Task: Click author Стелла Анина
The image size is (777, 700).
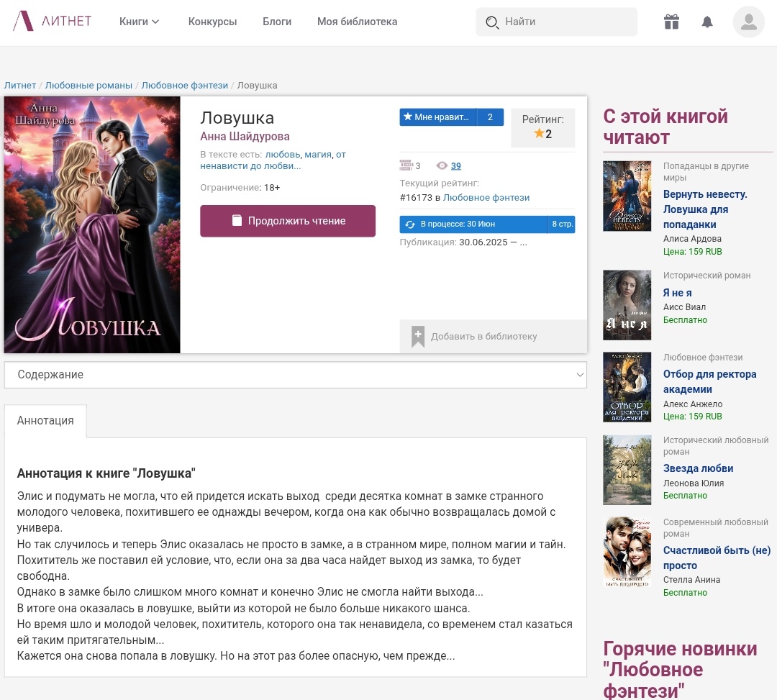Action: [x=692, y=580]
